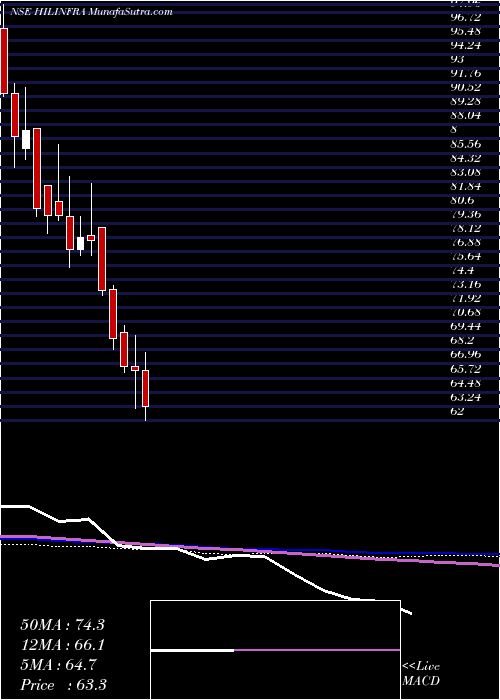Click the 73.16 price level label
The width and height of the screenshot is (500, 700).
[x=466, y=284]
